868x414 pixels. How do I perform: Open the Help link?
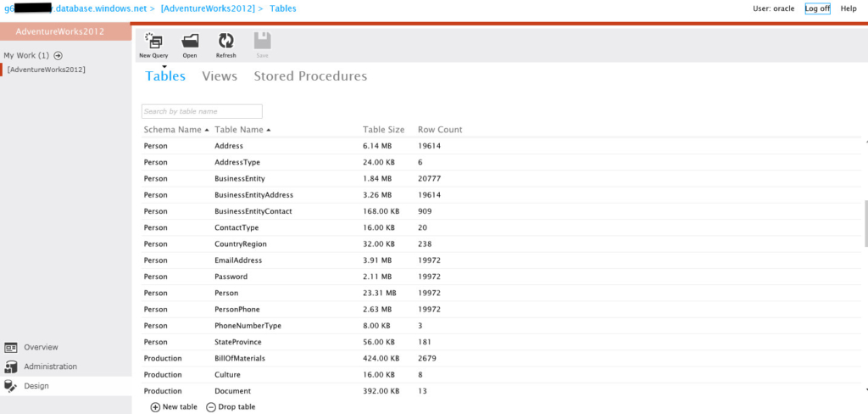pos(849,8)
